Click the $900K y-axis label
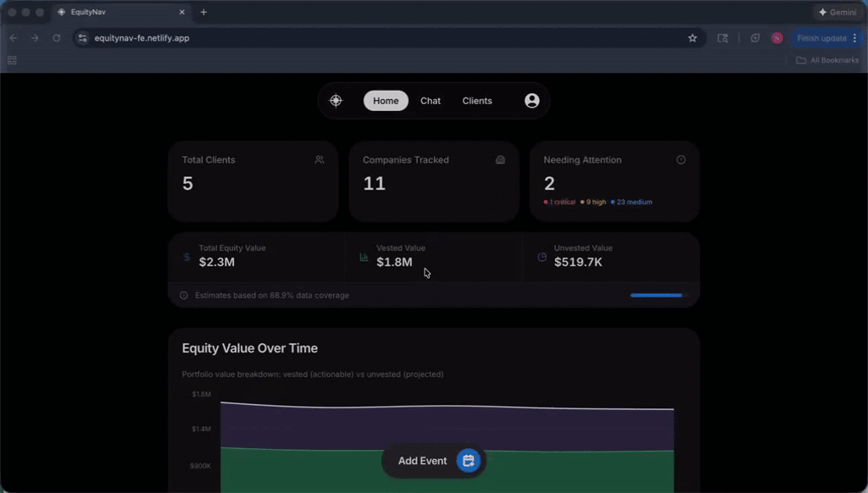Image resolution: width=868 pixels, height=493 pixels. click(x=200, y=466)
